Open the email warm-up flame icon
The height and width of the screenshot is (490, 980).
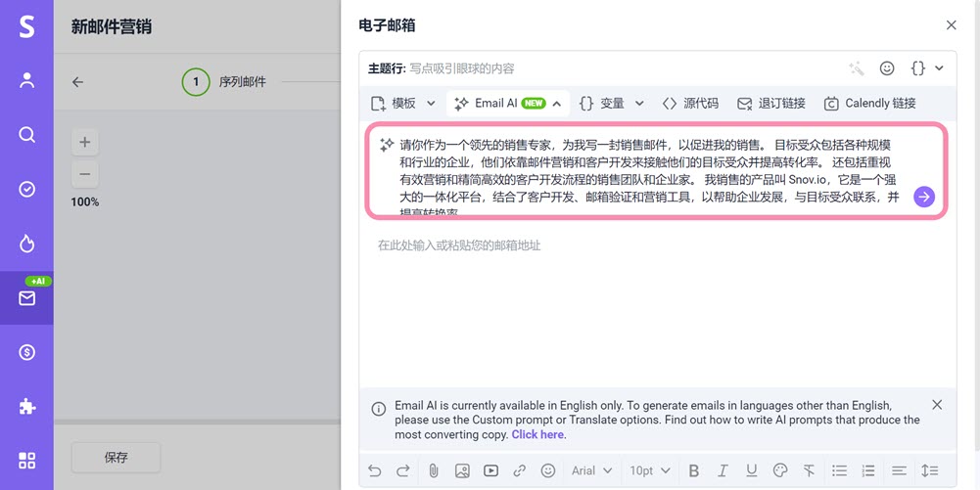coord(26,244)
